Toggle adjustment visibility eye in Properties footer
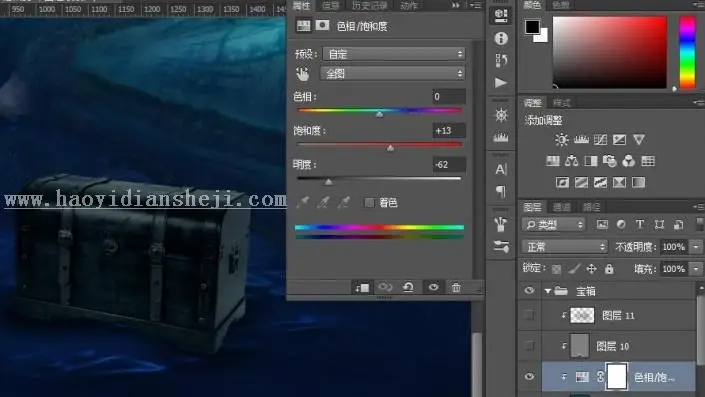The height and width of the screenshot is (397, 705). pos(433,287)
